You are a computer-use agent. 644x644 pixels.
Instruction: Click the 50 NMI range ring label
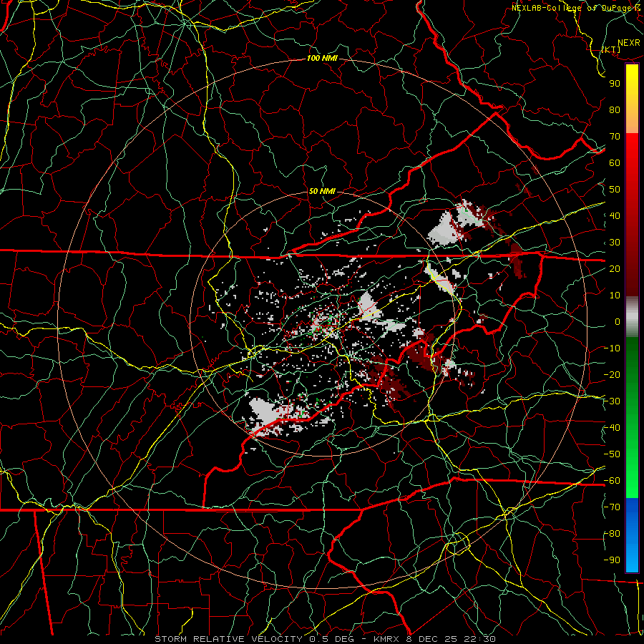point(321,191)
